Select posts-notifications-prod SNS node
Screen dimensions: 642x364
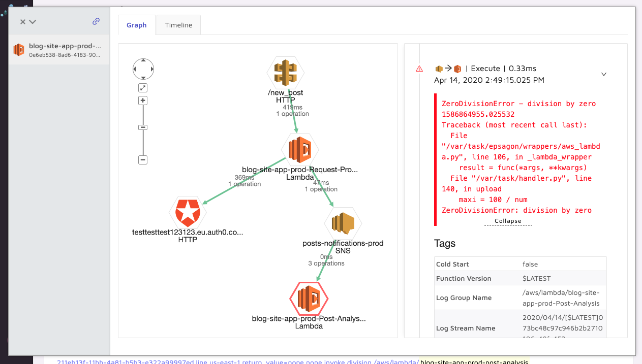(343, 223)
